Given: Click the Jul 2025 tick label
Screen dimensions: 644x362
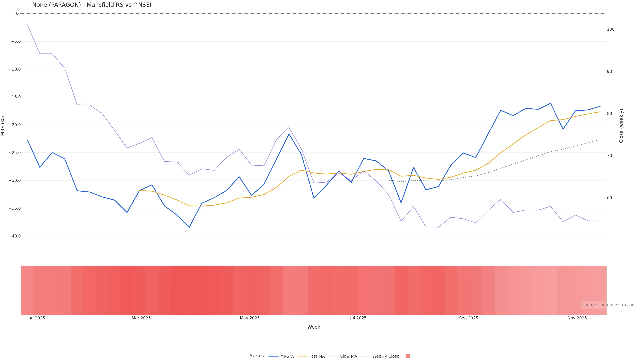Looking at the screenshot, I should click(x=358, y=318).
